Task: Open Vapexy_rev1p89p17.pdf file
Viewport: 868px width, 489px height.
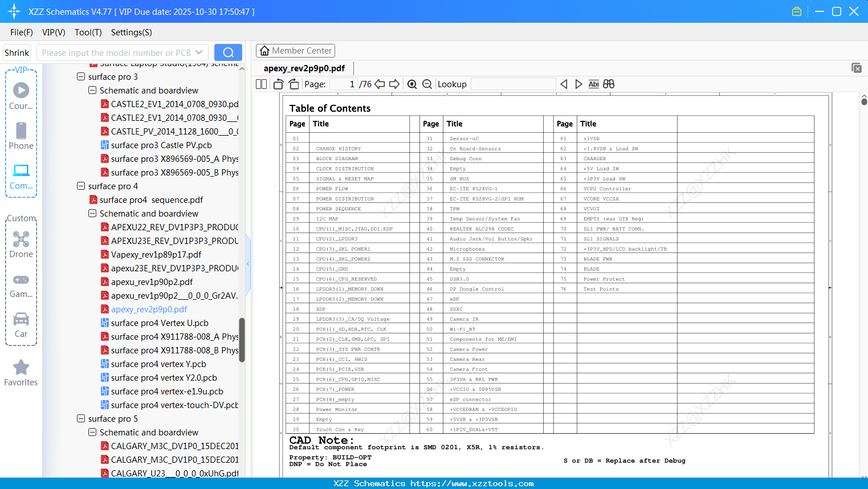Action: (x=156, y=254)
